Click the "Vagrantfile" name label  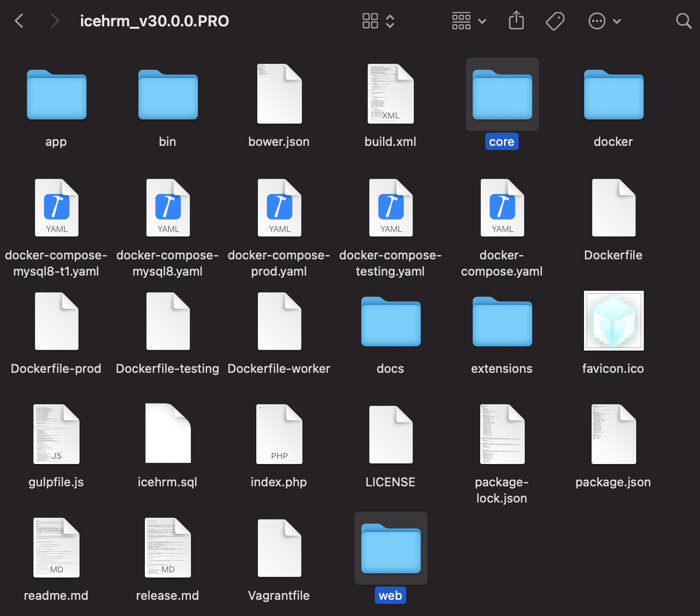279,596
